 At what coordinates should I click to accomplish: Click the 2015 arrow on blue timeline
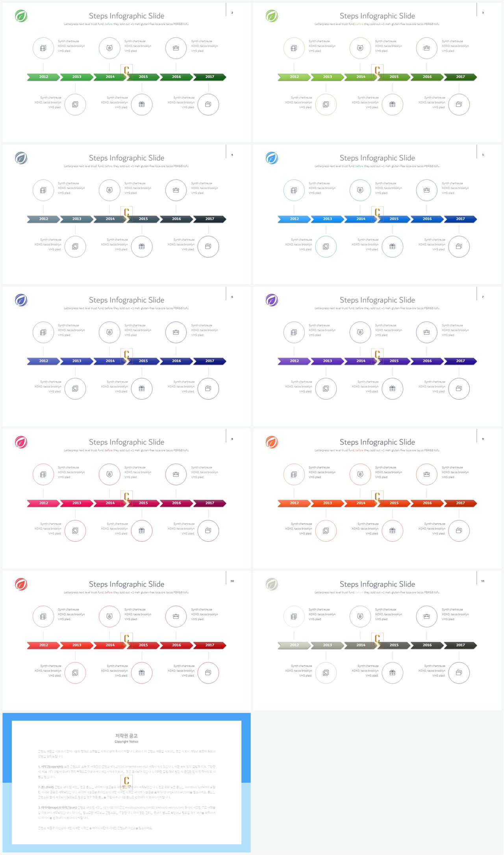[394, 219]
